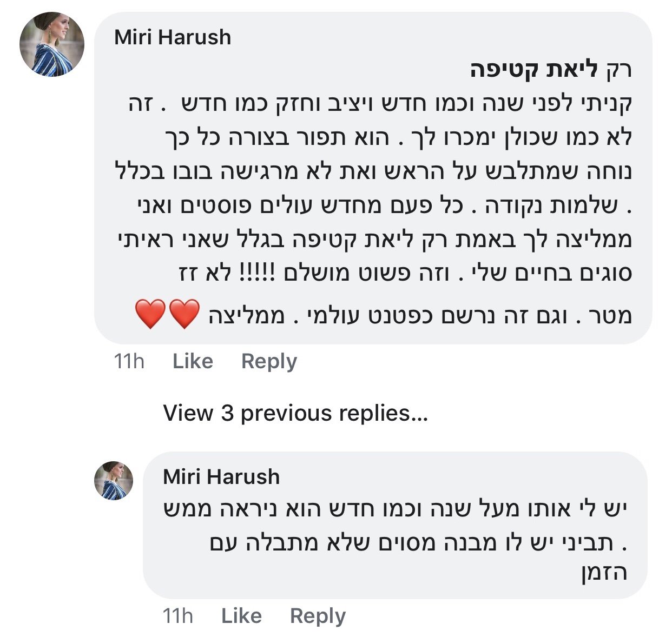672x637 pixels.
Task: Click the right red heart emoji
Action: click(185, 315)
